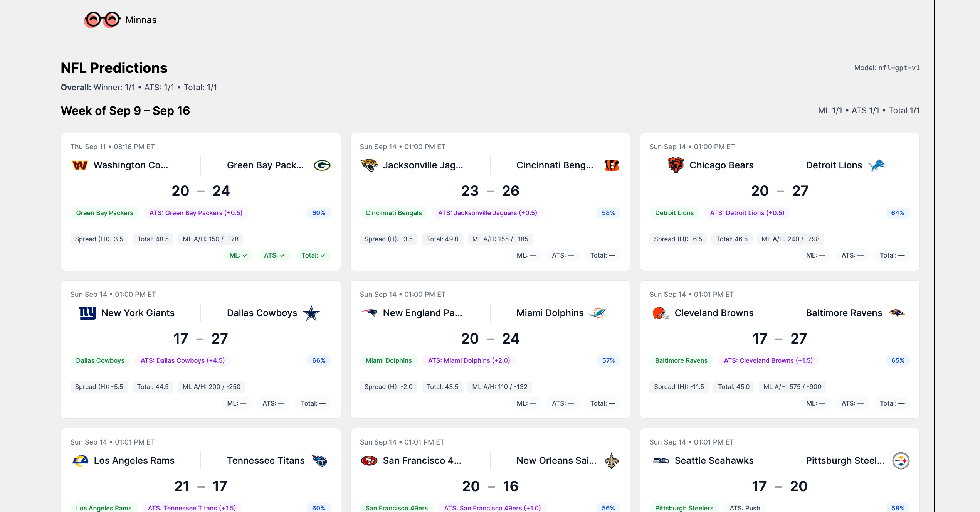Click the Green Bay Packers logo

point(322,165)
